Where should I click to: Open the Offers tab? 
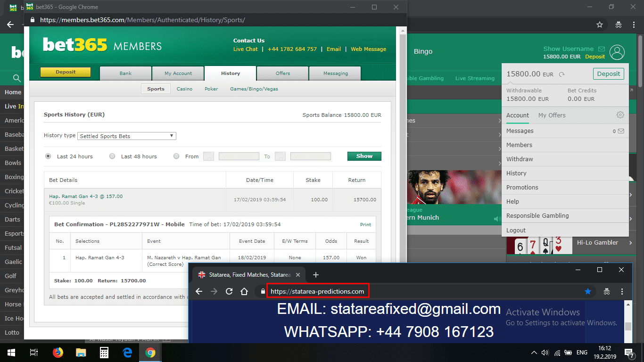click(283, 73)
